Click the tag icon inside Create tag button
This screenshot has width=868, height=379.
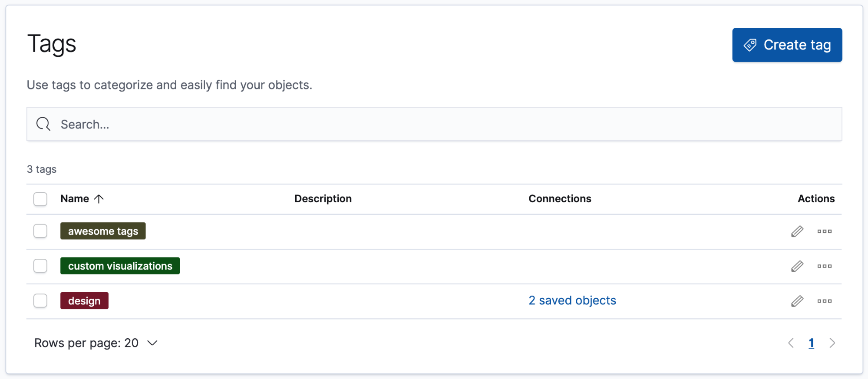point(750,45)
